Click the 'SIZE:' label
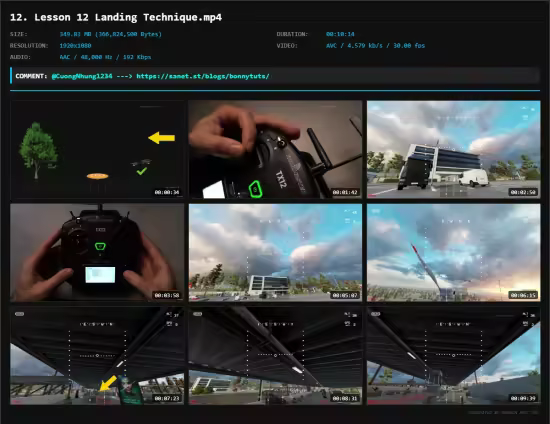The image size is (550, 424). (x=19, y=34)
